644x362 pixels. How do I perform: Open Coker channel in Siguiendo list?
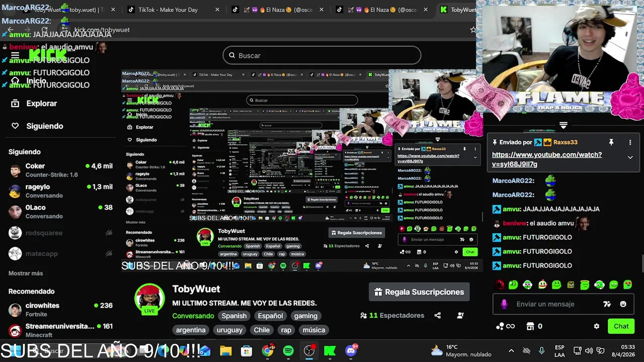tap(60, 170)
